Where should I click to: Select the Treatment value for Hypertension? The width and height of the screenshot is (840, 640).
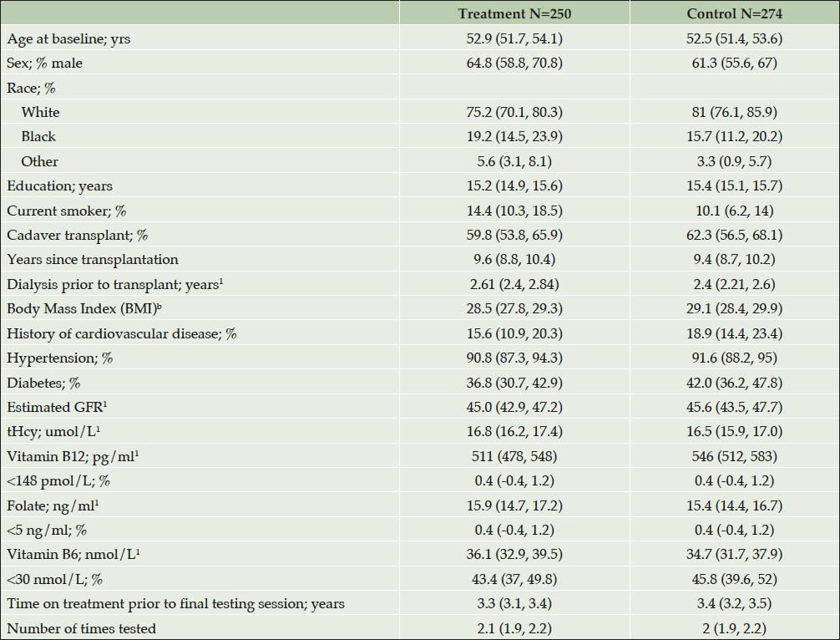pyautogui.click(x=514, y=358)
